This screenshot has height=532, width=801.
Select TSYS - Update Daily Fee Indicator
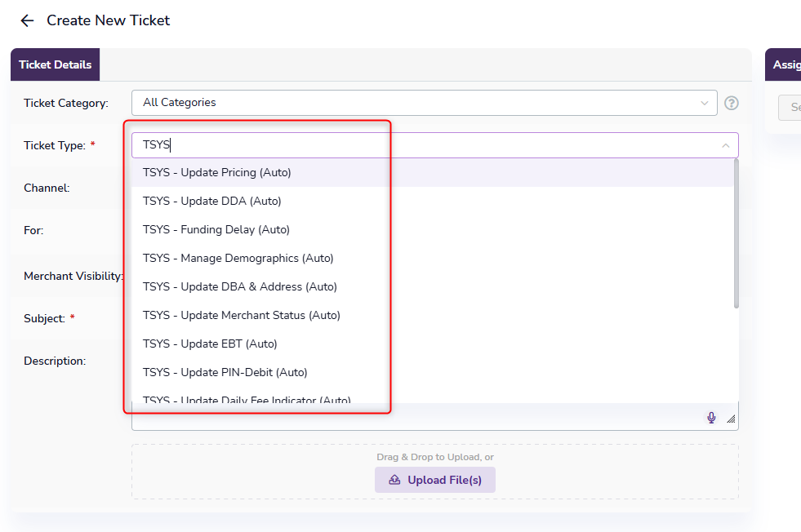point(247,399)
